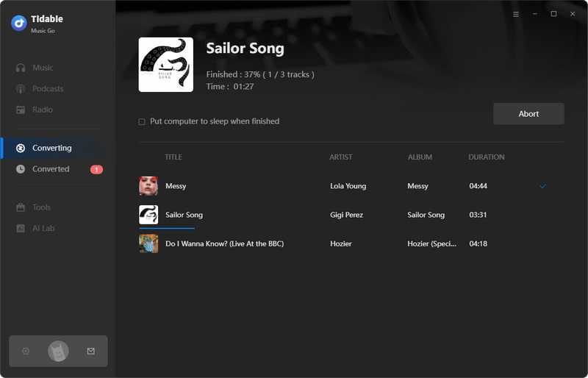Click album Hozier (Speci...
Image resolution: width=588 pixels, height=378 pixels.
(431, 243)
